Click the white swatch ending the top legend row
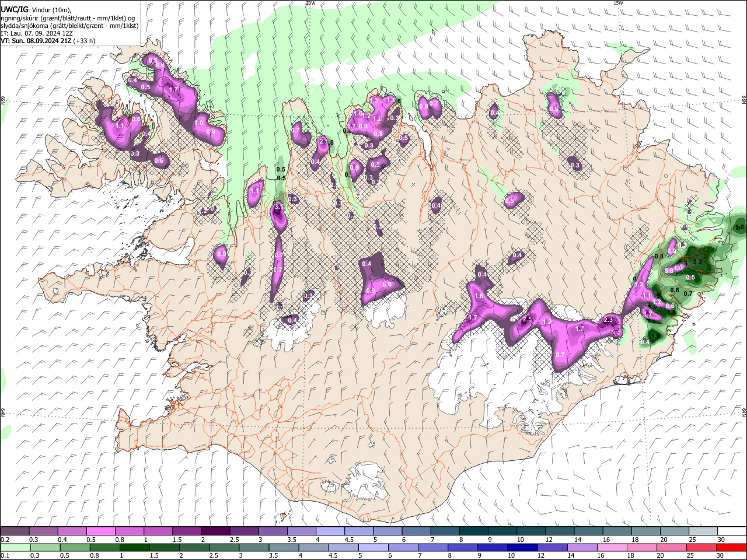This screenshot has height=560, width=747. (731, 531)
